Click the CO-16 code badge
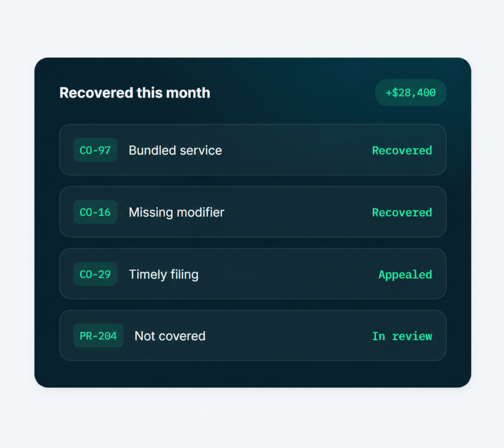The width and height of the screenshot is (504, 448). pos(95,212)
